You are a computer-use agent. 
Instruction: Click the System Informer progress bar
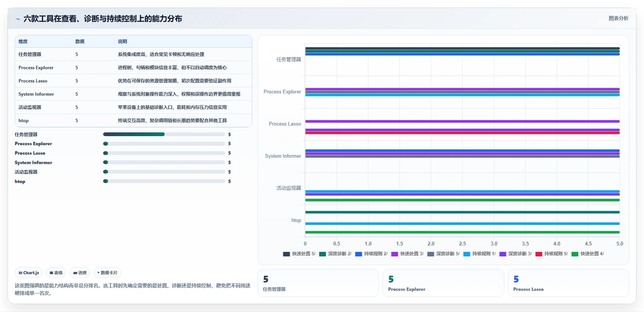pos(164,162)
